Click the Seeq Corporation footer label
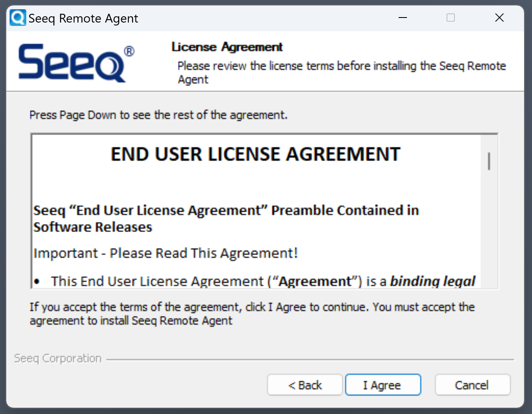 (x=57, y=358)
